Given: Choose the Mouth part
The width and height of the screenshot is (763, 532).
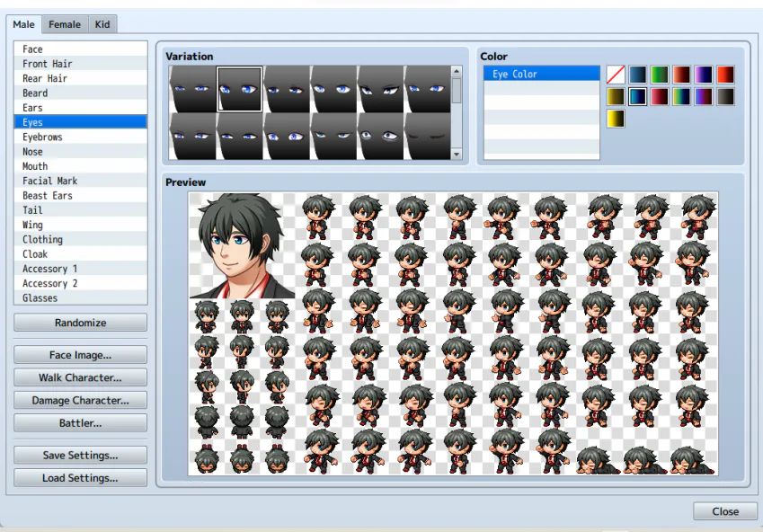Looking at the screenshot, I should (x=81, y=166).
